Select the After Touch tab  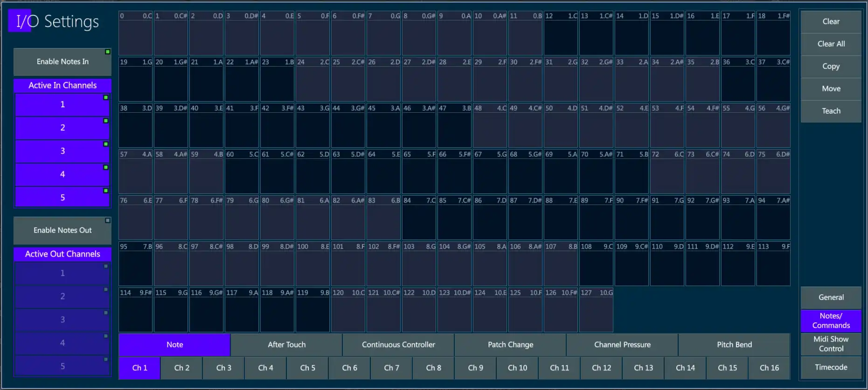click(x=286, y=345)
